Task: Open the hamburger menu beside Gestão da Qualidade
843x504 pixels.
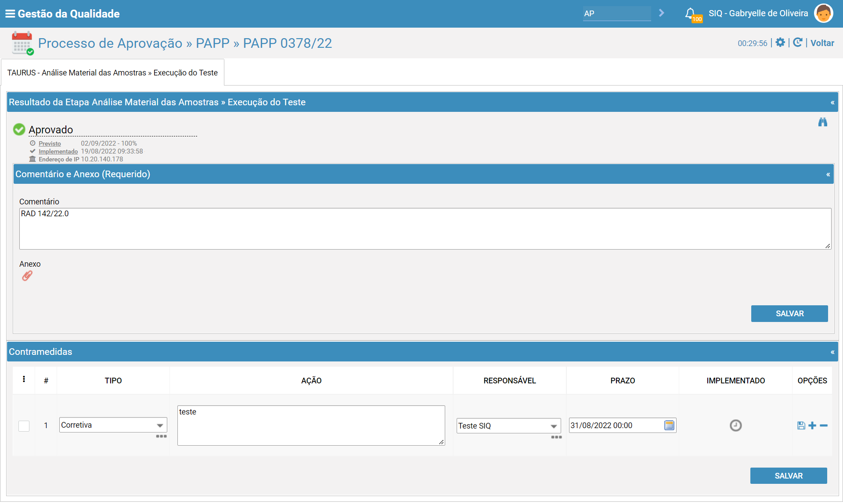Action: 10,14
